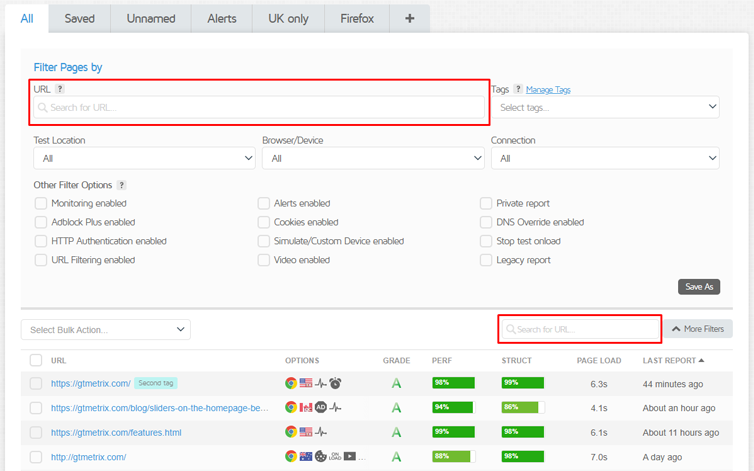This screenshot has height=471, width=754.
Task: Click the Save As button
Action: [x=698, y=287]
